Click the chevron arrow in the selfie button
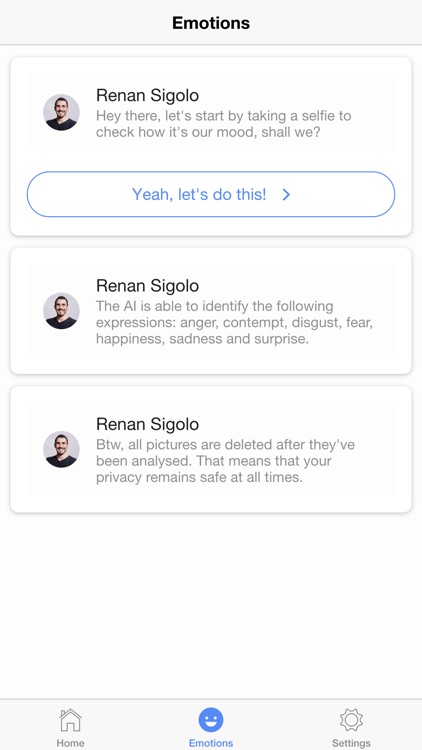Screen dimensions: 422x750 (286, 194)
